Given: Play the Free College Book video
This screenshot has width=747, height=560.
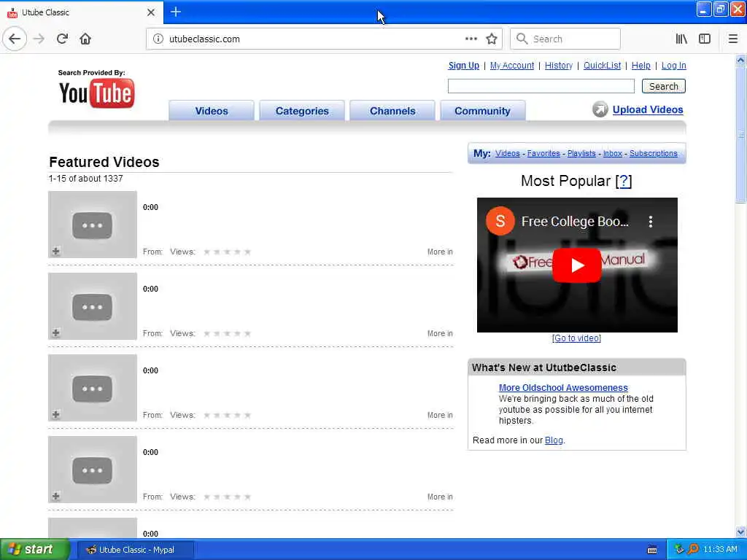Looking at the screenshot, I should 577,265.
